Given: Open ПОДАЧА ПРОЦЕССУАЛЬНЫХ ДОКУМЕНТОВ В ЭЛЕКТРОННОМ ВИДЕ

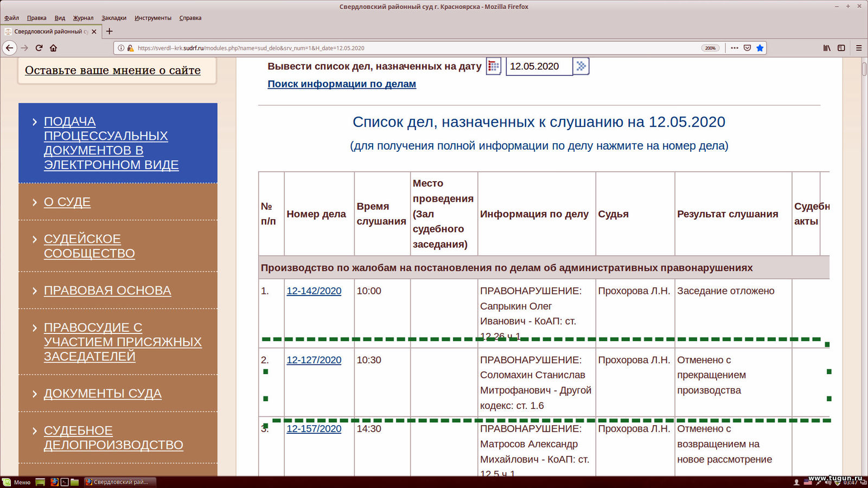Looking at the screenshot, I should click(x=111, y=143).
